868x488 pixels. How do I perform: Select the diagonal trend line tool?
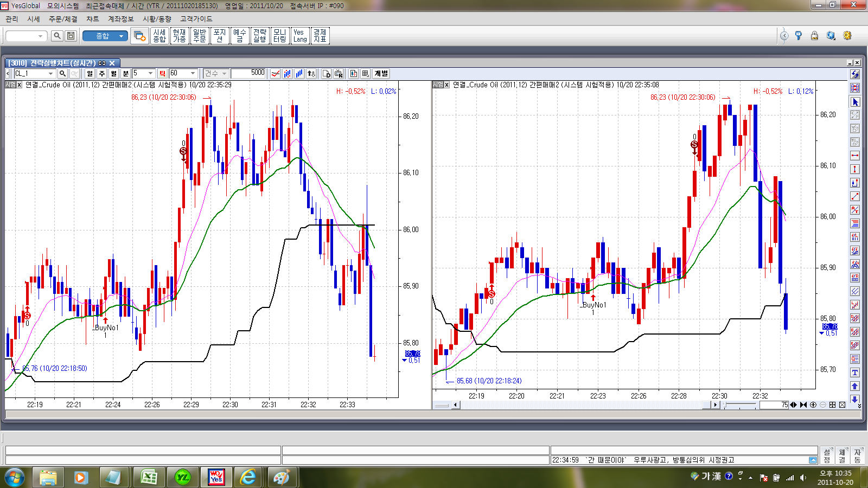coord(855,196)
